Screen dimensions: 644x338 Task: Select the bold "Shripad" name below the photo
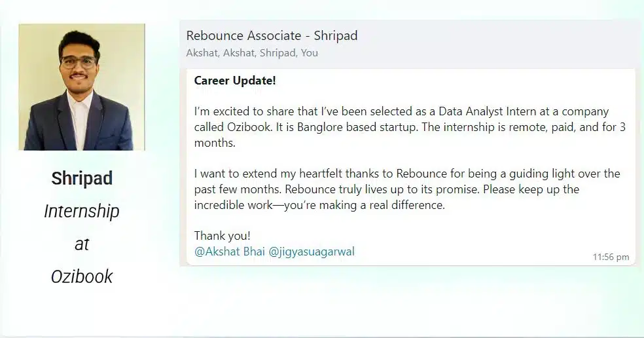coord(82,178)
